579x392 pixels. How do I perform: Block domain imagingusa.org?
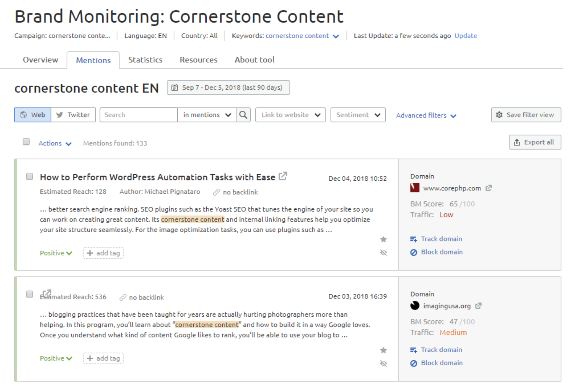[436, 363]
